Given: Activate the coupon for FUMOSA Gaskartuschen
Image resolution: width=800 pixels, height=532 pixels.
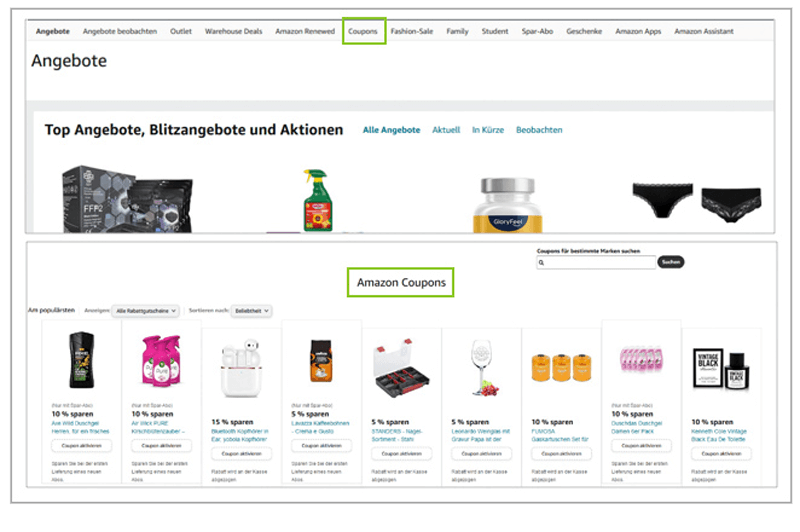Looking at the screenshot, I should [x=561, y=453].
